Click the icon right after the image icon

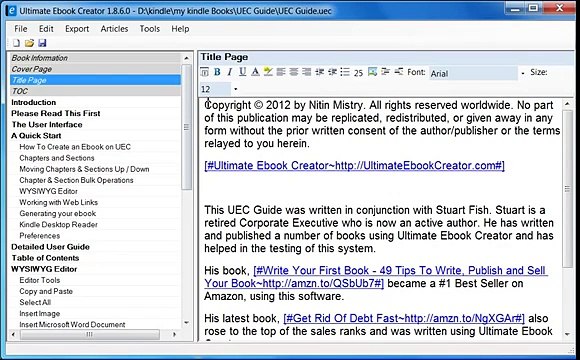(x=385, y=72)
